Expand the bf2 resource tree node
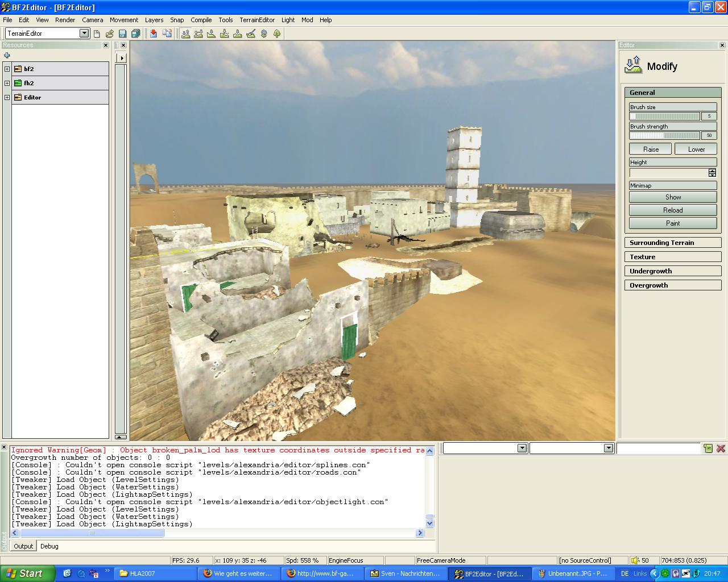 (x=7, y=69)
